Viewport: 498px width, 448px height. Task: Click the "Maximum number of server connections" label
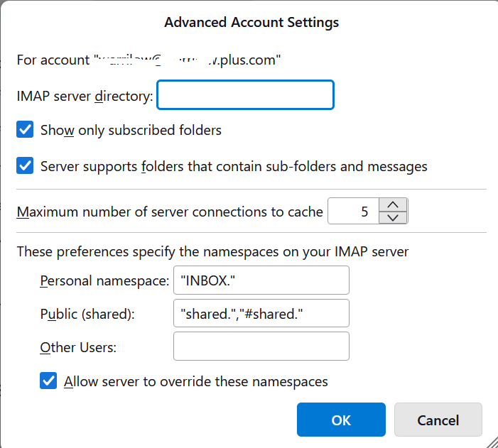coord(170,212)
